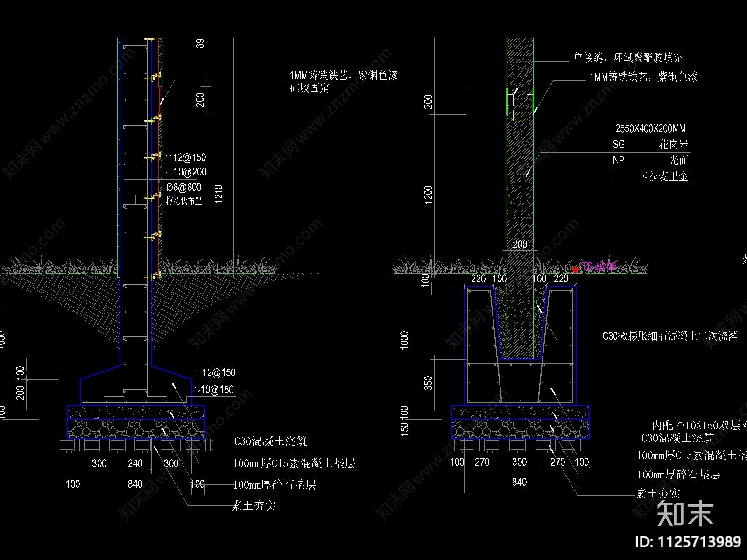Select the '240' wall width dimension
Image resolution: width=747 pixels, height=560 pixels.
coord(135,463)
